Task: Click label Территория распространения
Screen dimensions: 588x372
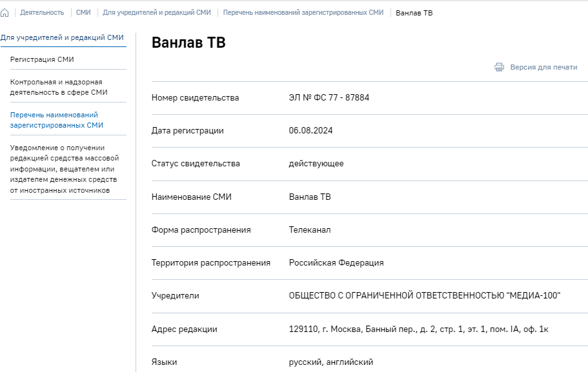Action: pyautogui.click(x=211, y=263)
